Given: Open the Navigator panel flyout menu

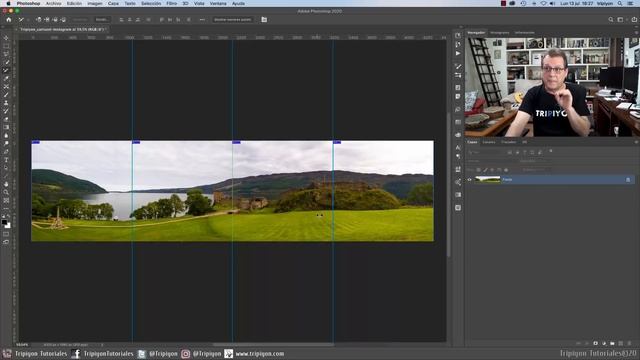Looking at the screenshot, I should [x=636, y=33].
